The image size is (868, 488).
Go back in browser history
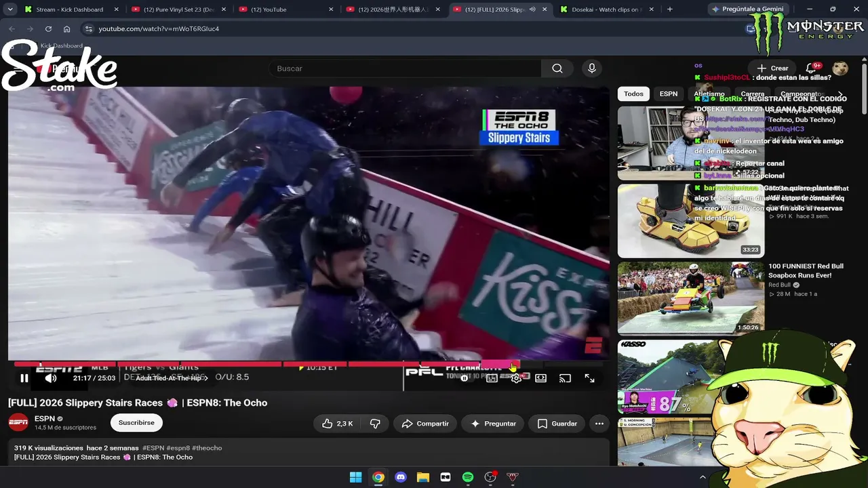pos(12,29)
